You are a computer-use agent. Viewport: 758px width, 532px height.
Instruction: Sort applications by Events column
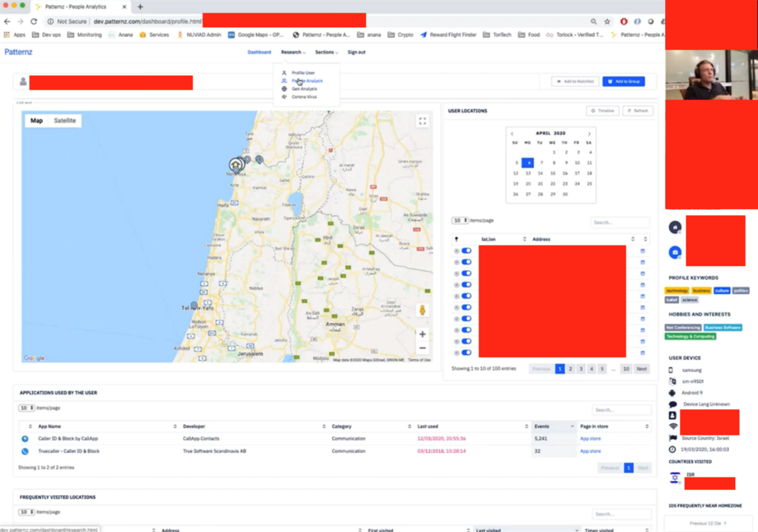(553, 427)
